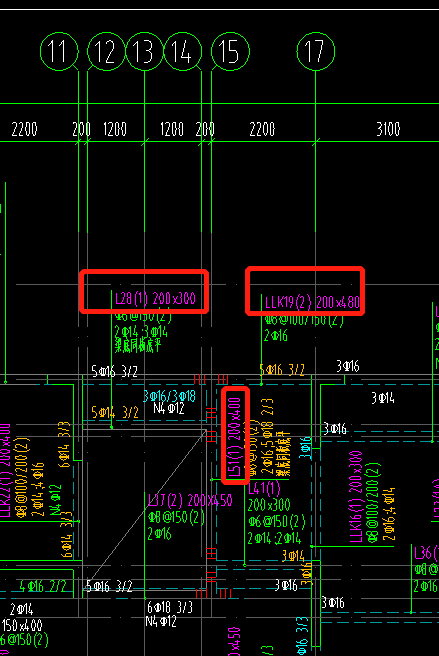Select white 5Φ16 3/2 above 3Φ16/3Φ18
The width and height of the screenshot is (439, 656).
coord(114,371)
